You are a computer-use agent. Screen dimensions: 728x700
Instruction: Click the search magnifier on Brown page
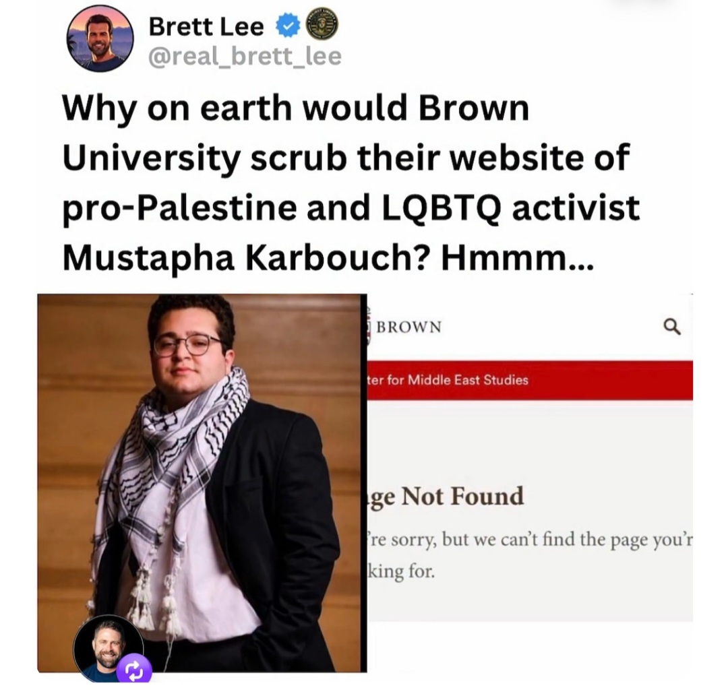click(672, 326)
